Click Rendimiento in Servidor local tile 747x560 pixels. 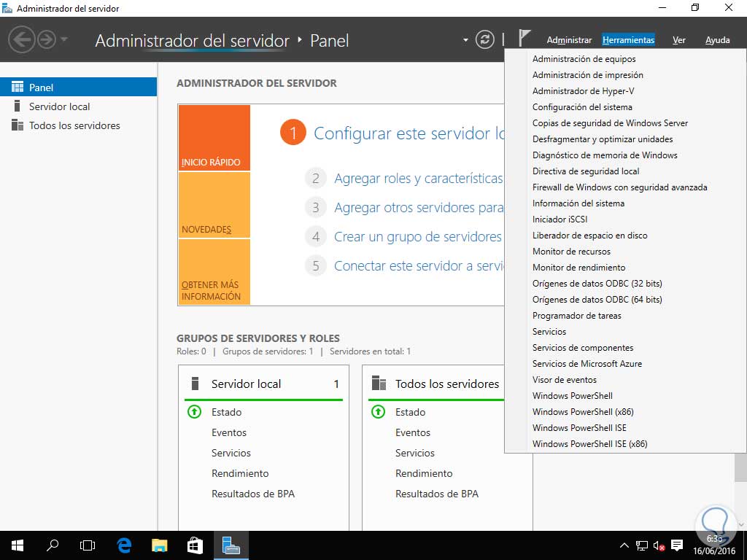pos(240,473)
